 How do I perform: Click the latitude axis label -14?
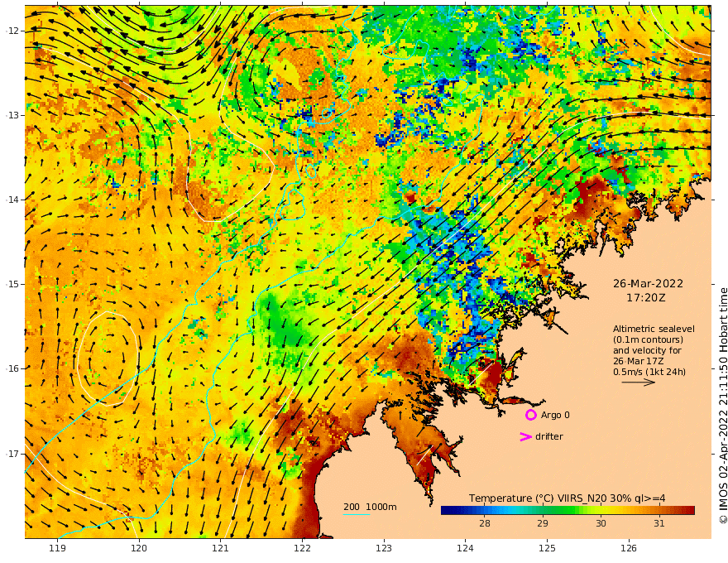click(12, 200)
